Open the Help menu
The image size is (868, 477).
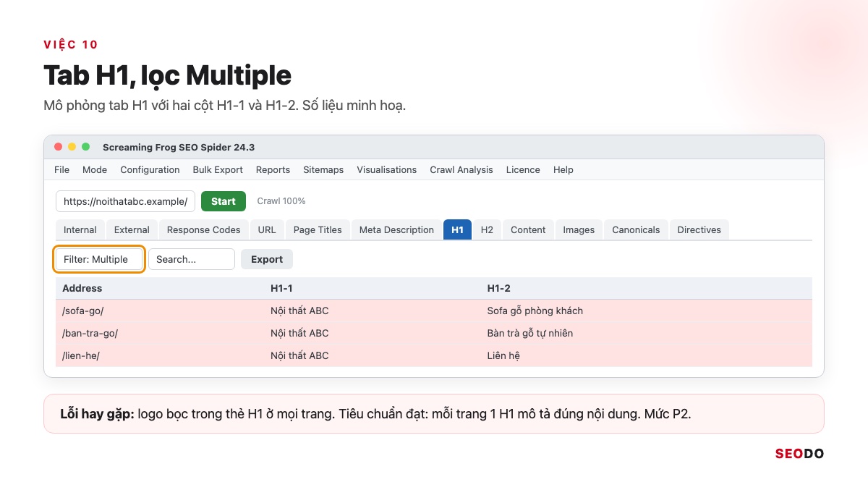click(x=563, y=169)
